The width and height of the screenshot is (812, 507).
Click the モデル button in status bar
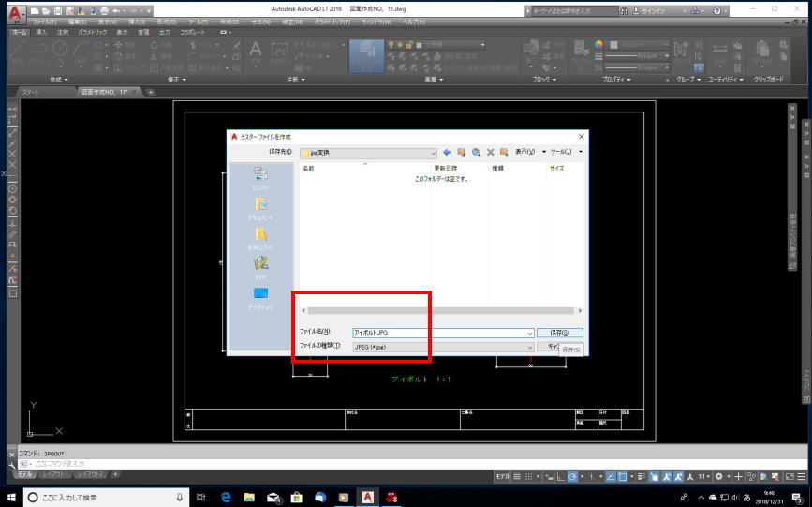click(x=502, y=476)
